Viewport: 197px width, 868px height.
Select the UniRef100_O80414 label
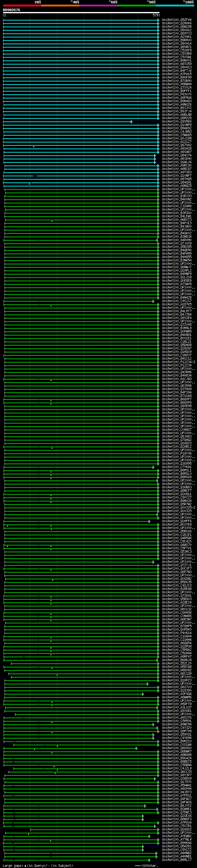[x=177, y=43]
